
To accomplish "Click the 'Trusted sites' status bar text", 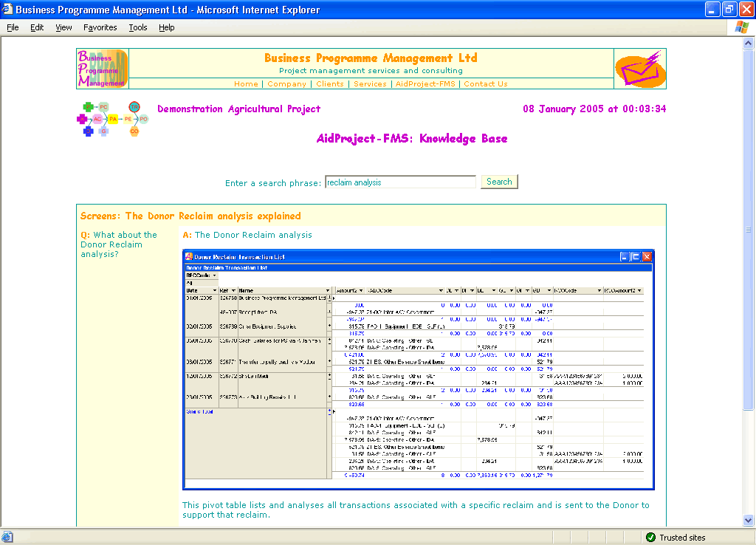I will (682, 538).
